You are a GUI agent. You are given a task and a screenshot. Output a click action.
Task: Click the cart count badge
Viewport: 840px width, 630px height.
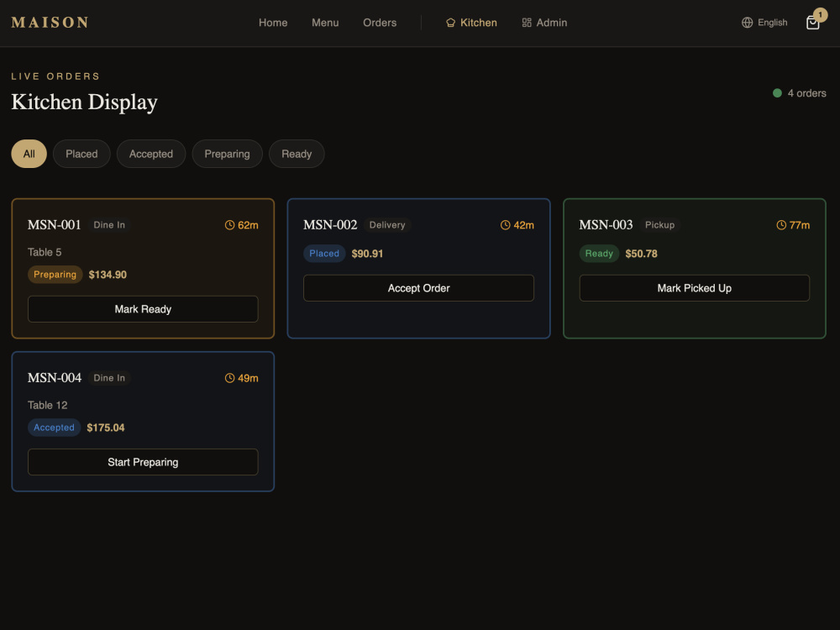pyautogui.click(x=820, y=14)
